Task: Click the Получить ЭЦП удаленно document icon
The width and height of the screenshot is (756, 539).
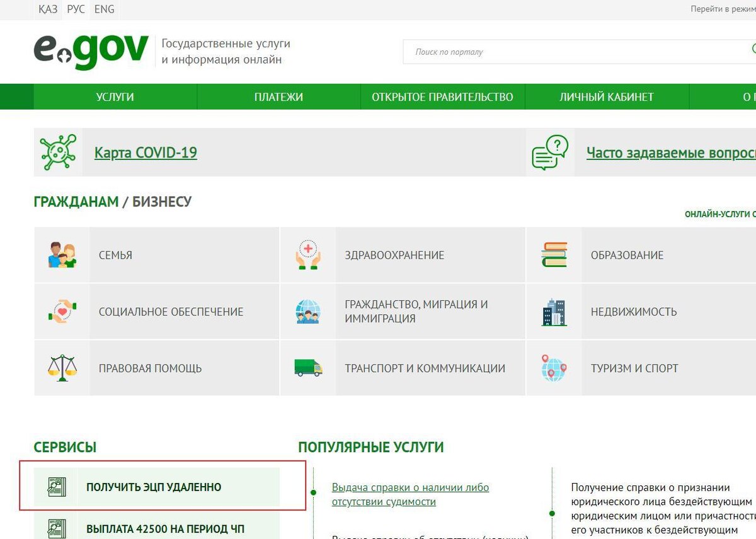Action: tap(57, 487)
